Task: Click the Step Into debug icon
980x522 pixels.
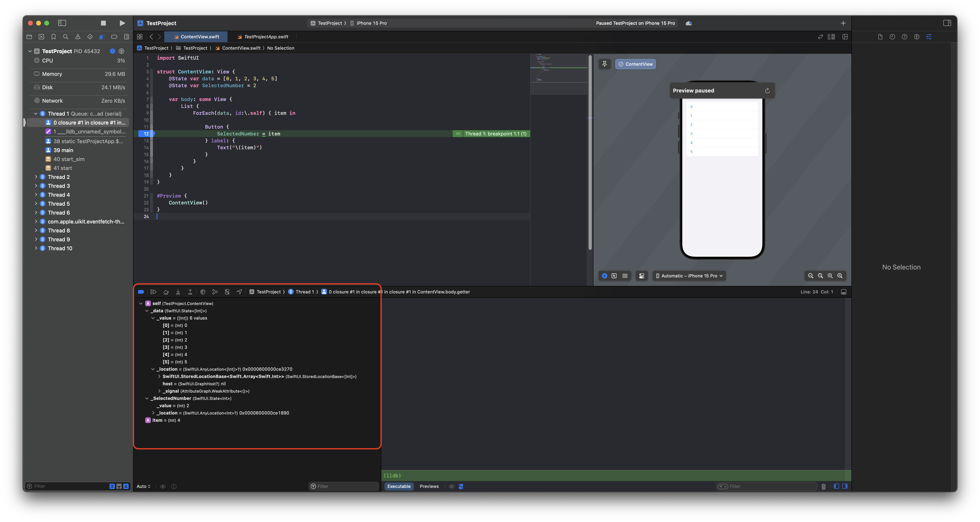Action: pyautogui.click(x=178, y=292)
